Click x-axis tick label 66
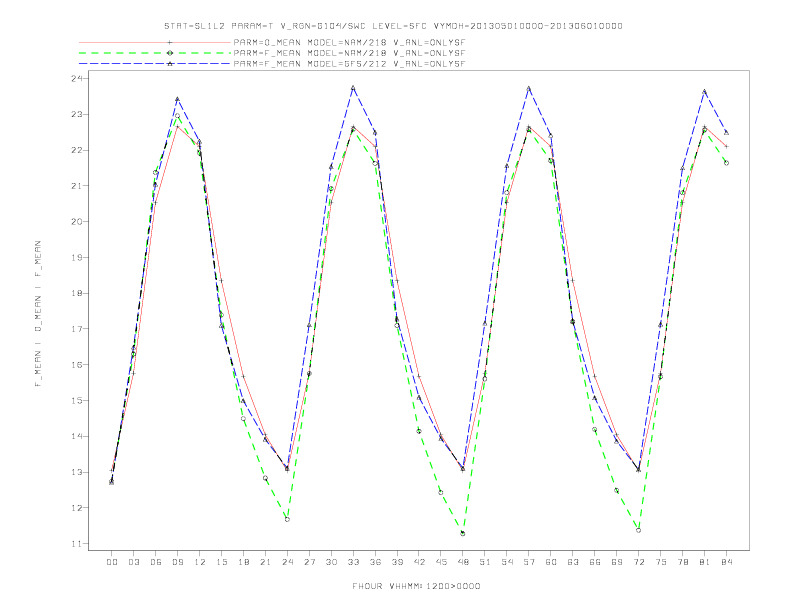This screenshot has width=792, height=612. [x=595, y=562]
